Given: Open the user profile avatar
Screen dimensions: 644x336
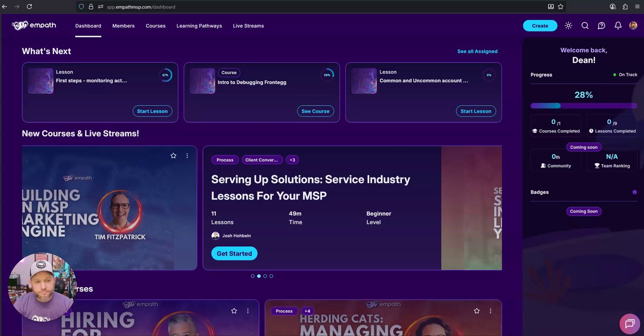Looking at the screenshot, I should click(x=633, y=26).
